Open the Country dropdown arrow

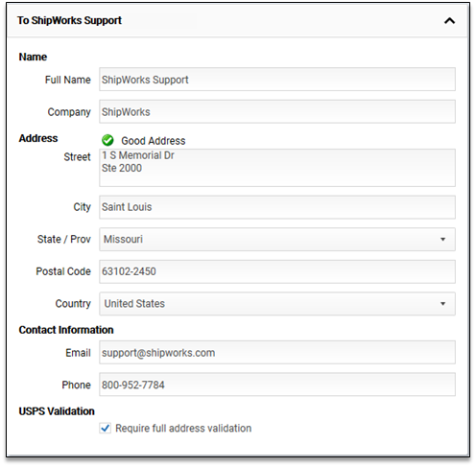point(442,303)
